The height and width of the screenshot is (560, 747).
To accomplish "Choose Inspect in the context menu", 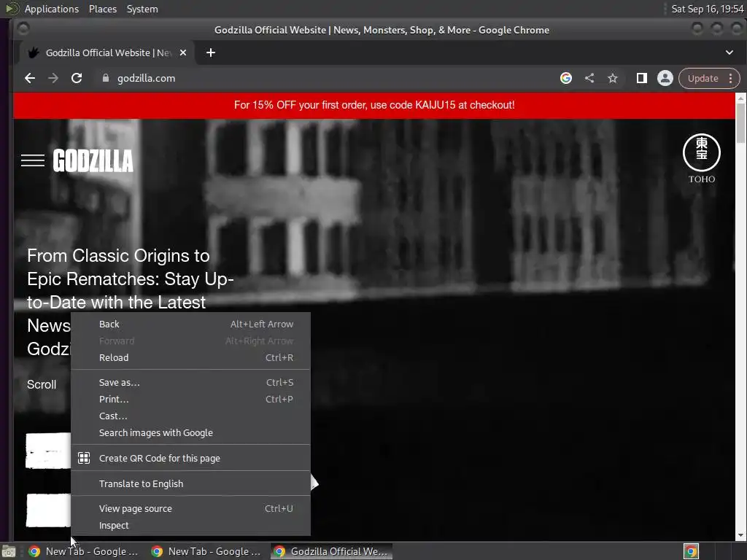I will pyautogui.click(x=190, y=525).
